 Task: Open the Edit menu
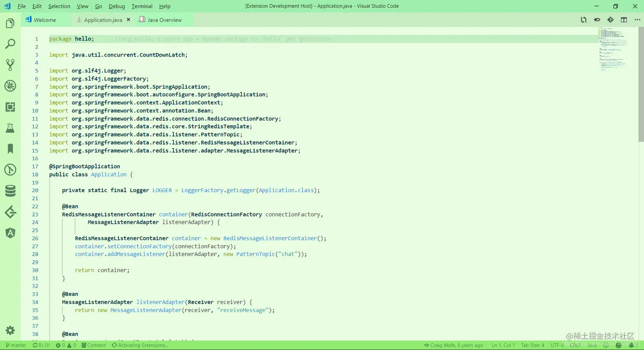click(37, 6)
